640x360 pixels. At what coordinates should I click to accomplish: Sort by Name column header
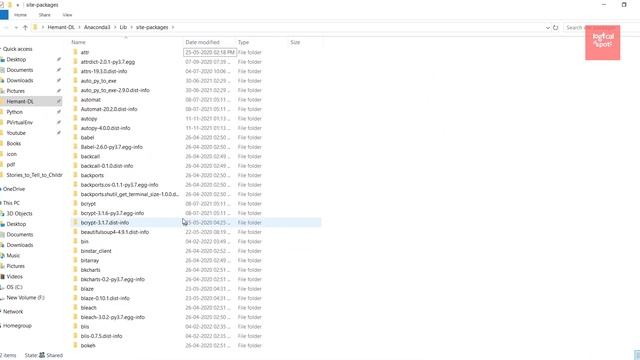(x=78, y=42)
